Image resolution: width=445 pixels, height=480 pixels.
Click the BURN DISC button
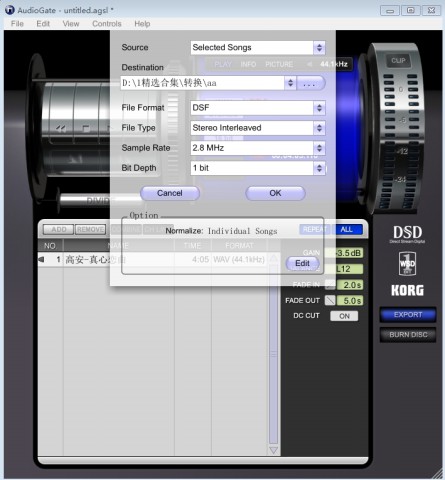point(408,335)
